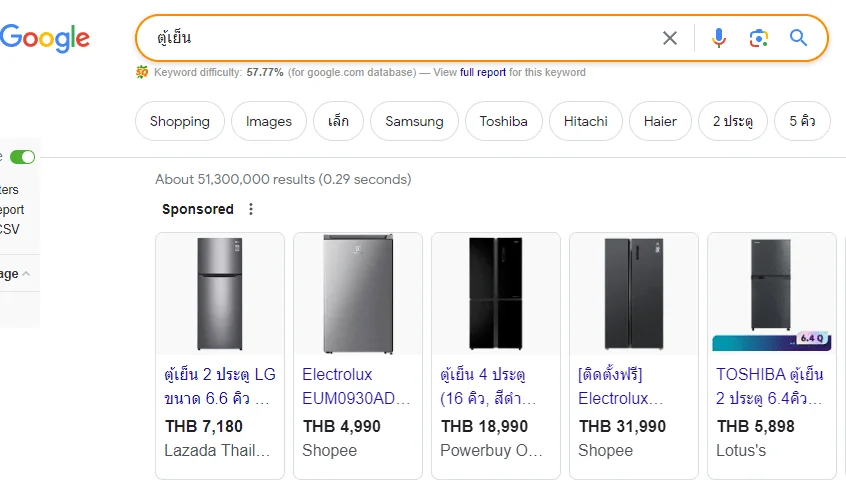Select the Shopping filter chip
The width and height of the screenshot is (846, 483).
(180, 121)
